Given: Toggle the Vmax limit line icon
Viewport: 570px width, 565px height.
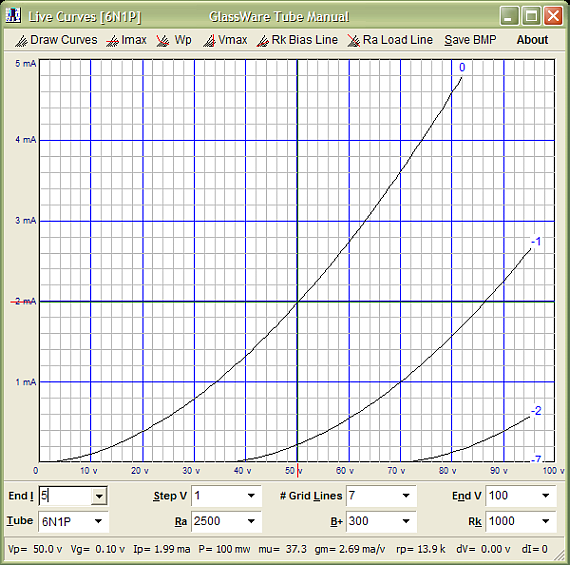Looking at the screenshot, I should point(209,41).
